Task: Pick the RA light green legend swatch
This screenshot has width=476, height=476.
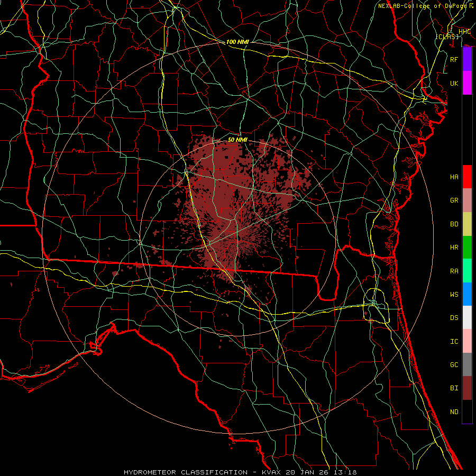Action: coord(467,271)
